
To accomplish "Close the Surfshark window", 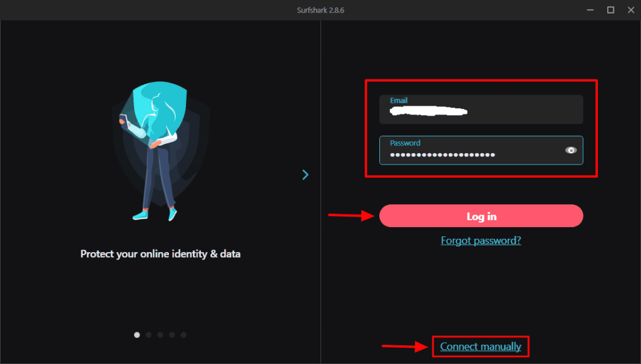I will click(x=631, y=10).
